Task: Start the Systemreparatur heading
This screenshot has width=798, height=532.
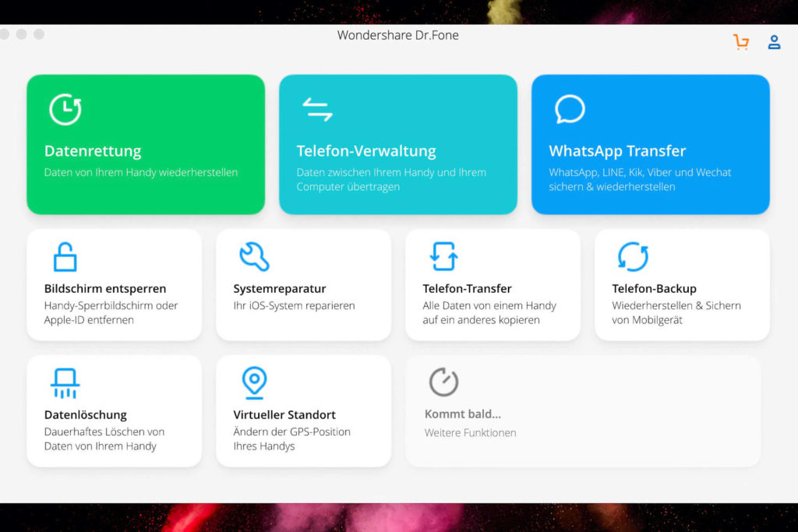Action: pos(280,288)
